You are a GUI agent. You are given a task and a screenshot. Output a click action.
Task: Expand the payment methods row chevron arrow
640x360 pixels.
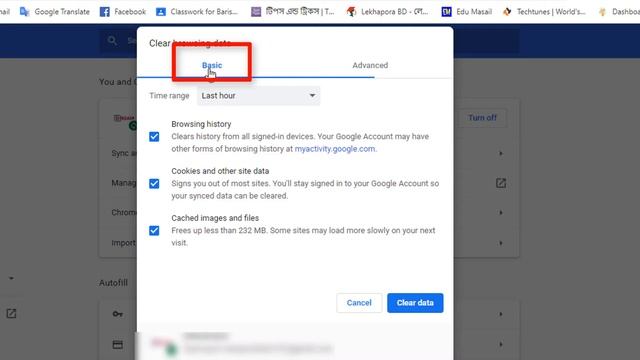click(501, 344)
